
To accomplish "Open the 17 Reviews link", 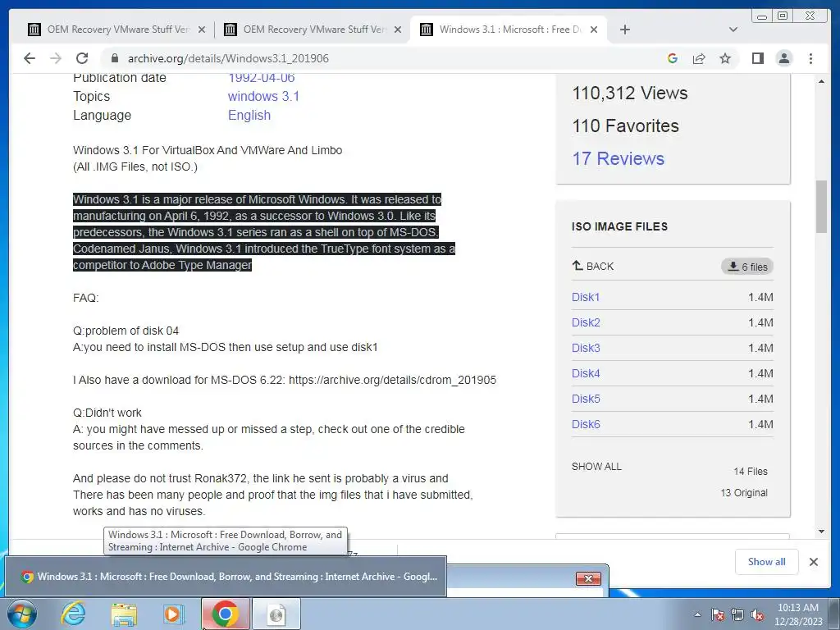I will tap(618, 158).
